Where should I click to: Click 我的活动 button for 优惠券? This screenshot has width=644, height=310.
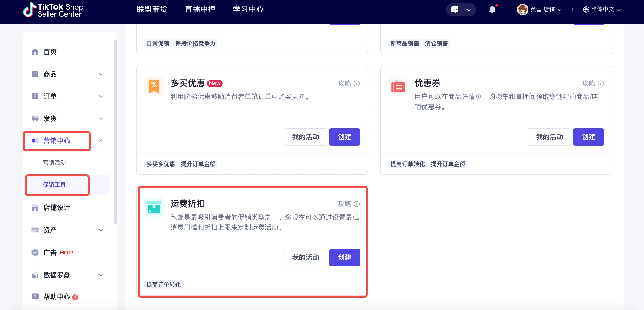549,137
